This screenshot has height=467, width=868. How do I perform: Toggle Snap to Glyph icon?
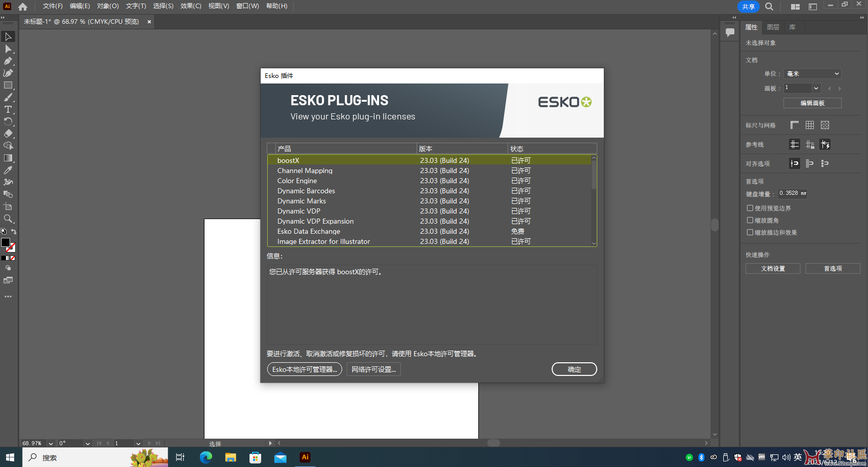[825, 163]
